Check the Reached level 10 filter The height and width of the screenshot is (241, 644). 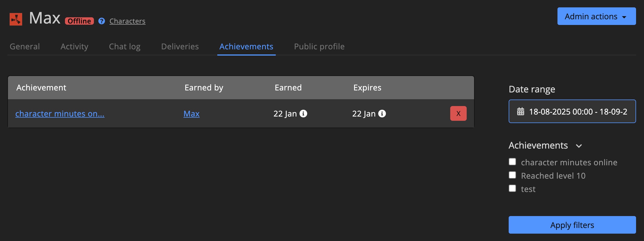point(512,175)
